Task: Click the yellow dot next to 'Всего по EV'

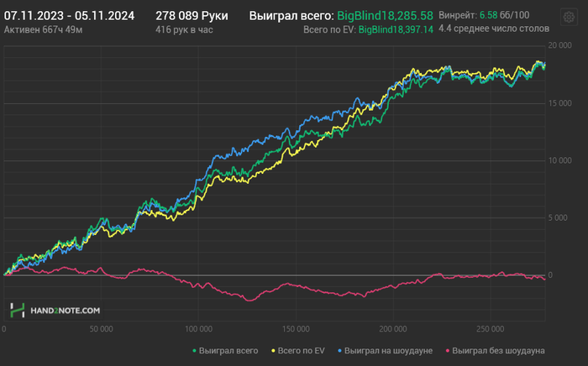Action: pos(273,351)
